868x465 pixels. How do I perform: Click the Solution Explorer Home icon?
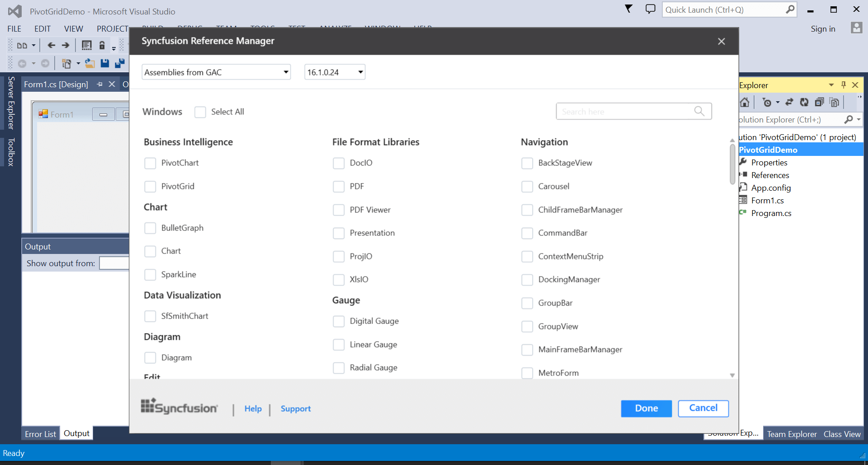745,103
